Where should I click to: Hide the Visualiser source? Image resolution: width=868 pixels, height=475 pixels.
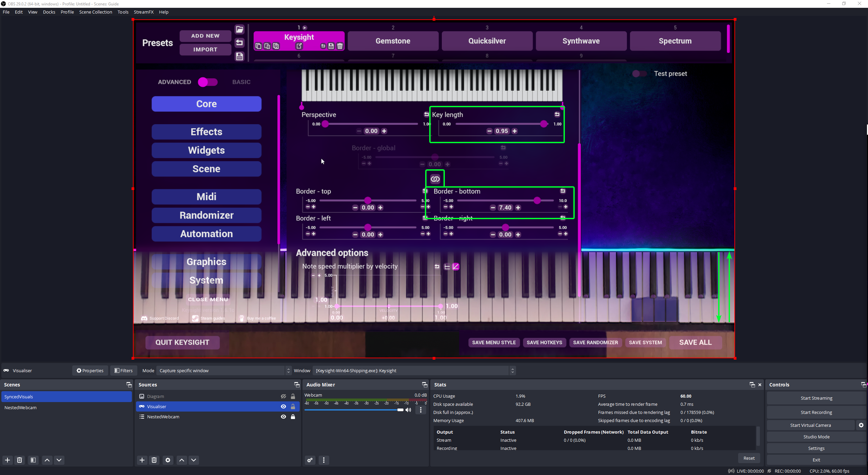pos(283,406)
